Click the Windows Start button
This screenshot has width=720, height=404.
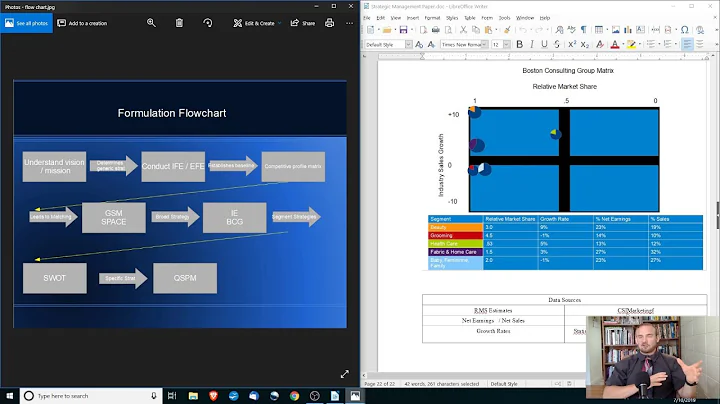[x=10, y=395]
